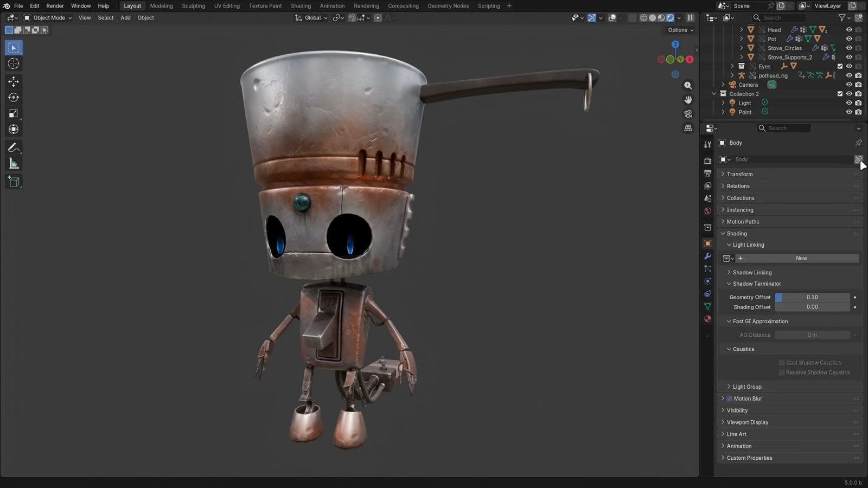Open the Modifier Properties tab
868x488 pixels.
(707, 256)
